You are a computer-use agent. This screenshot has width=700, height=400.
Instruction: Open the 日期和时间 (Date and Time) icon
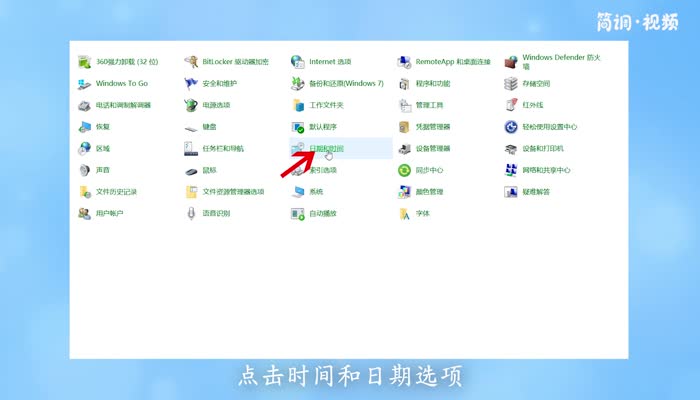click(298, 149)
